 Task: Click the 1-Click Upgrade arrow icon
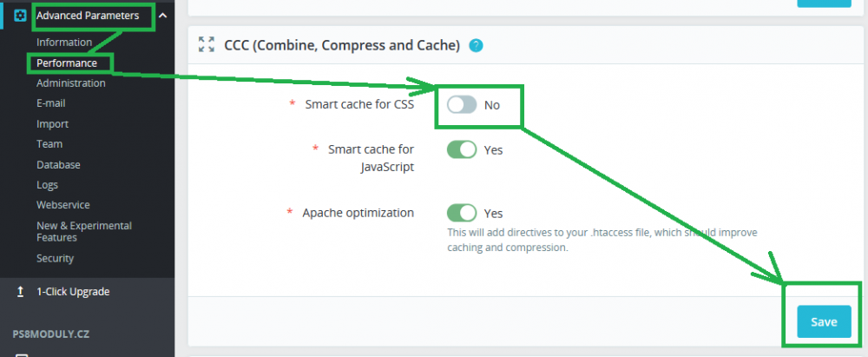[x=20, y=292]
